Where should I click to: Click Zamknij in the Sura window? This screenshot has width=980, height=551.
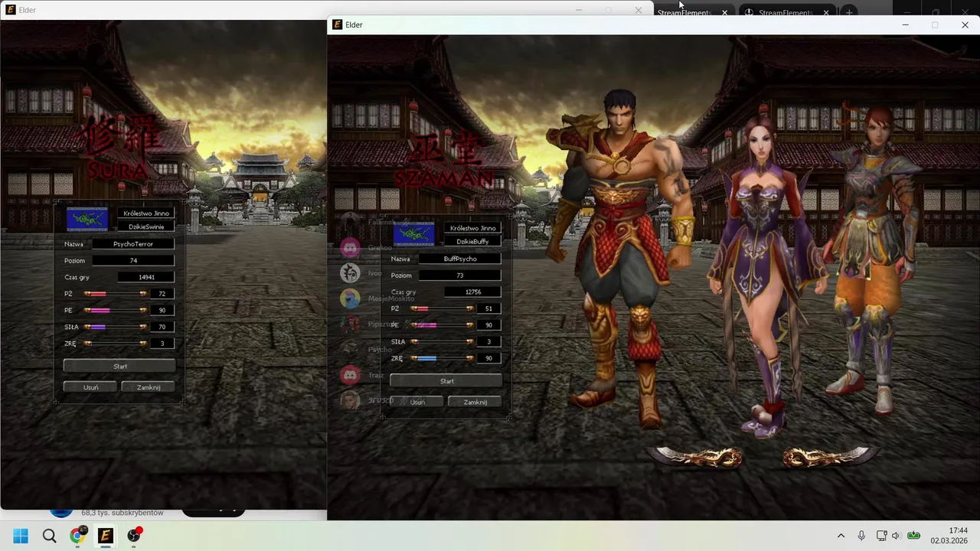[149, 387]
